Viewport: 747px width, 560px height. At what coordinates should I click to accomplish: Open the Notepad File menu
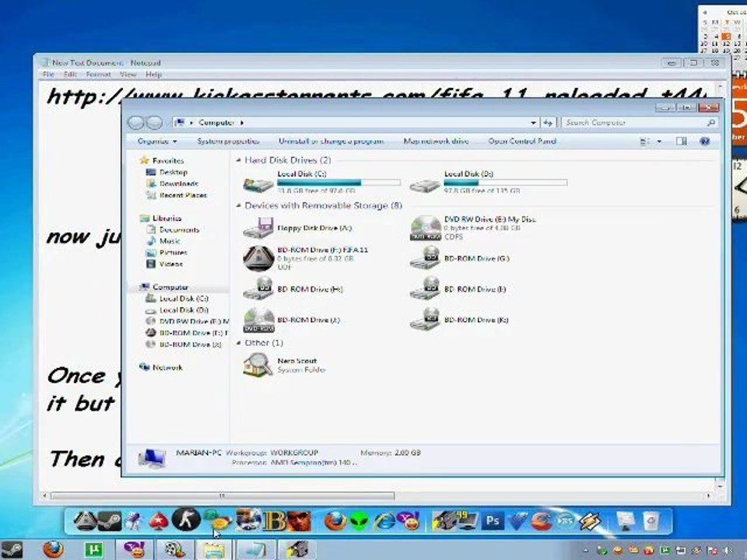(48, 75)
